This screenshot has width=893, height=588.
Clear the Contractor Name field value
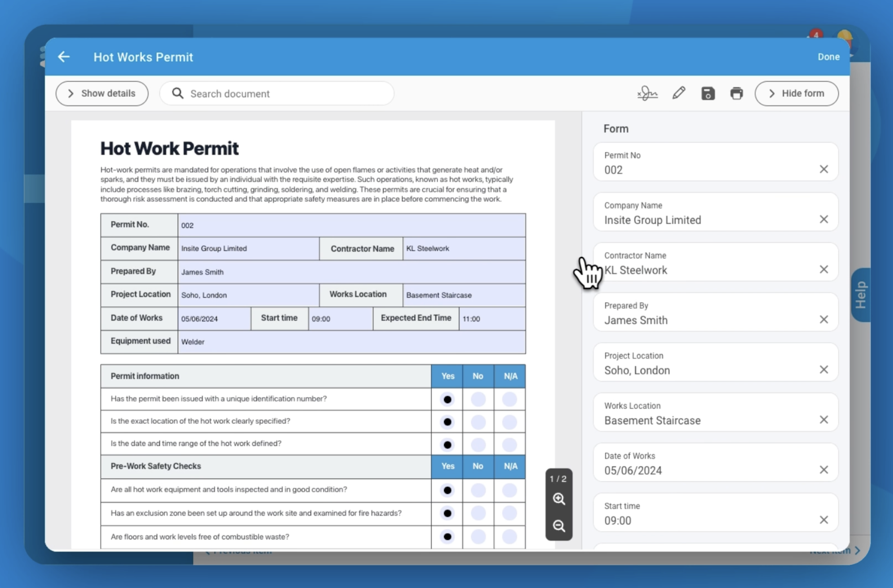pos(824,270)
